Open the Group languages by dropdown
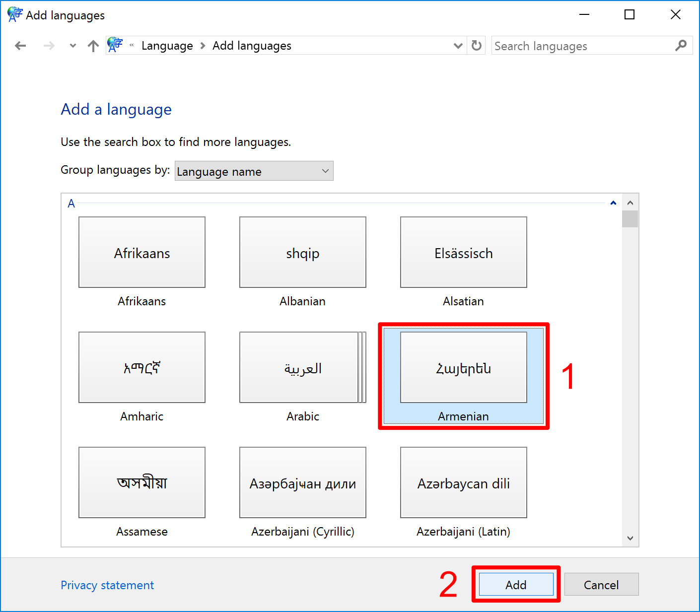The width and height of the screenshot is (700, 612). click(x=254, y=171)
